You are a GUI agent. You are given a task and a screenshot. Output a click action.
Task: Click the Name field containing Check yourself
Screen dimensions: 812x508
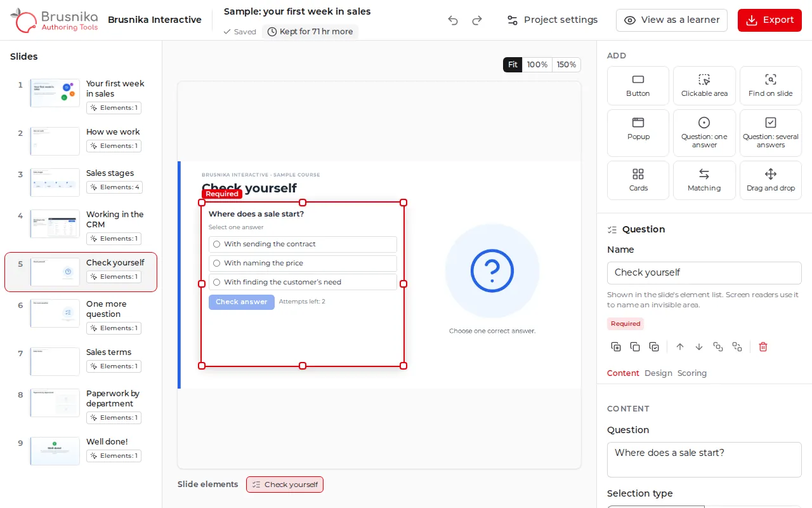(x=704, y=273)
